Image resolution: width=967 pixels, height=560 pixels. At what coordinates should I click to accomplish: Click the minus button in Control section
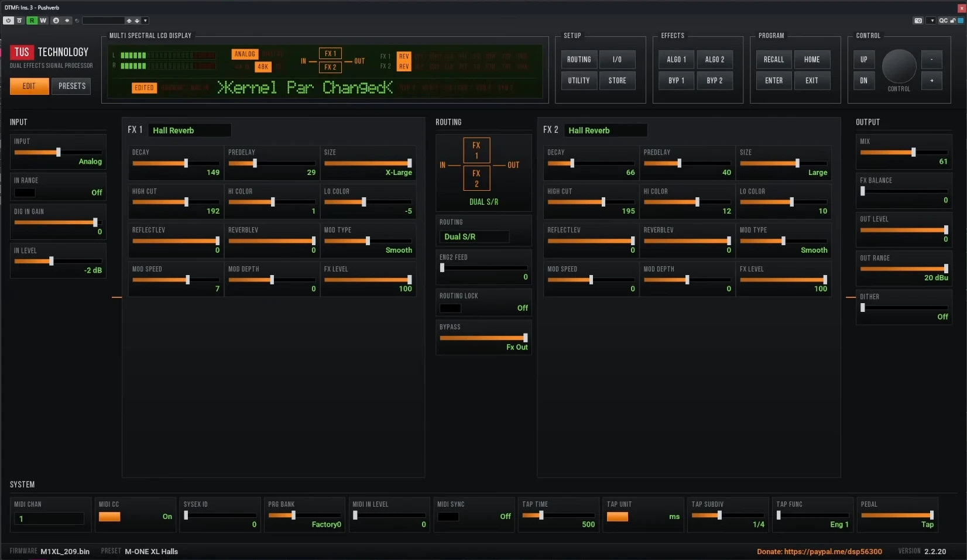932,59
